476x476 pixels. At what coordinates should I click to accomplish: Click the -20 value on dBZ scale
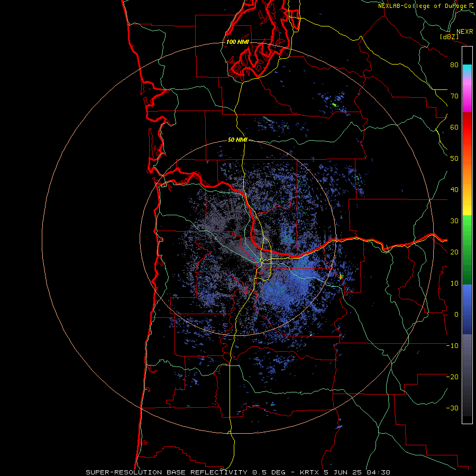point(452,377)
